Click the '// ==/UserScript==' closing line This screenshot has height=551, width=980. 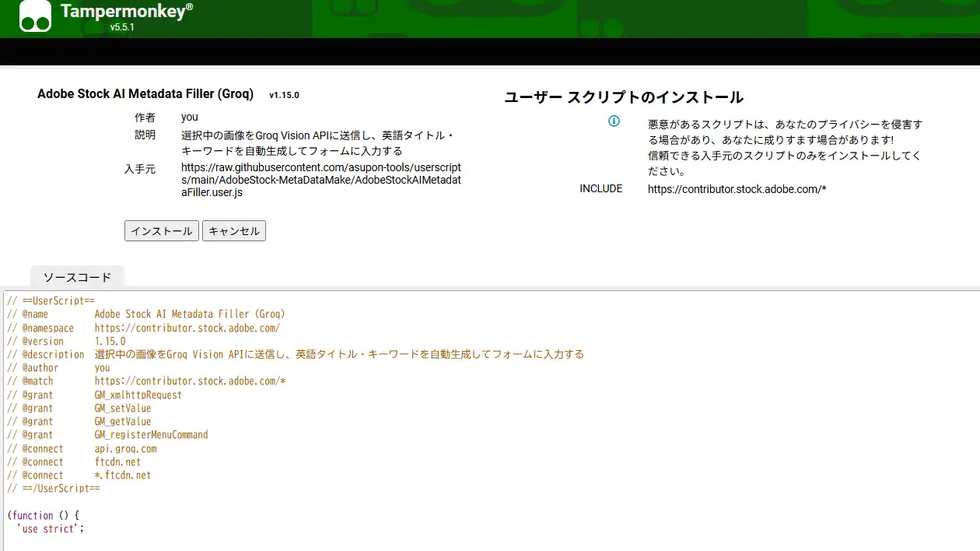[54, 489]
